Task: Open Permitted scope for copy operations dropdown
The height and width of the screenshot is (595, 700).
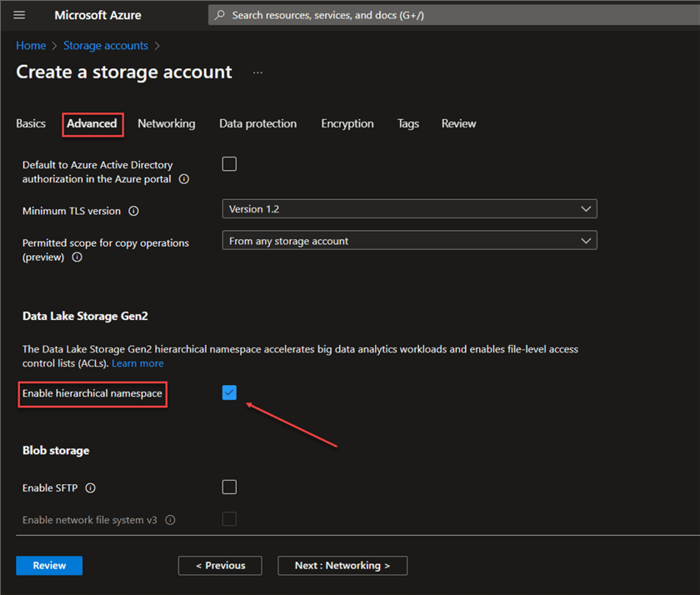Action: pyautogui.click(x=409, y=241)
